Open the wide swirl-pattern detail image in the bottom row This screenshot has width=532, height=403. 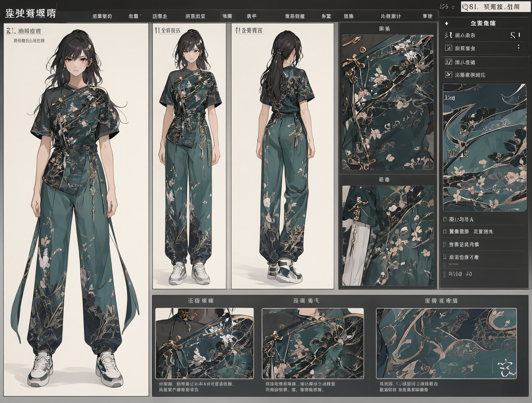446,343
